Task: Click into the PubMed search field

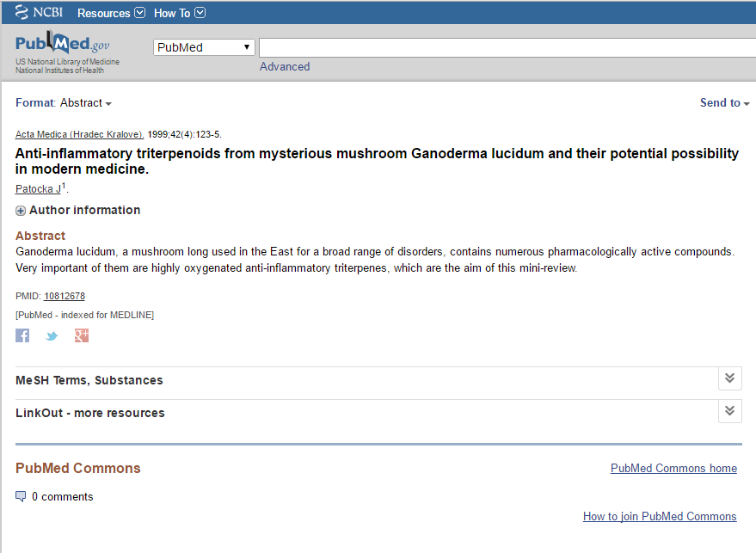Action: [x=506, y=47]
